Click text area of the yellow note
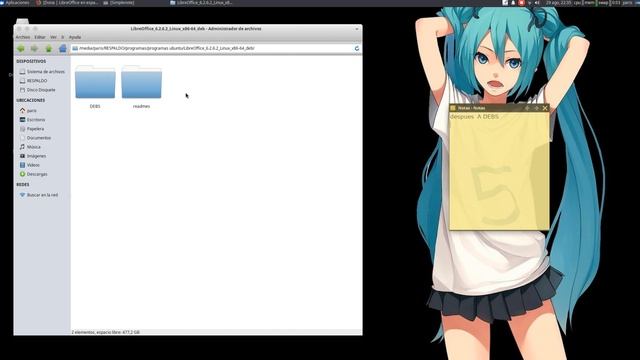640x360 pixels. [499, 171]
